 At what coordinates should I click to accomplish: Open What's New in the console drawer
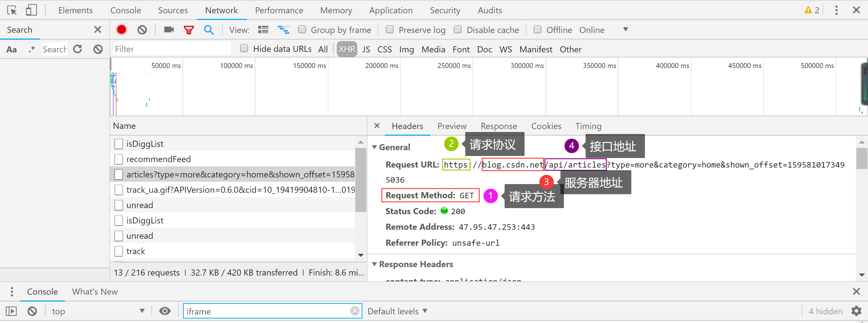[x=95, y=291]
